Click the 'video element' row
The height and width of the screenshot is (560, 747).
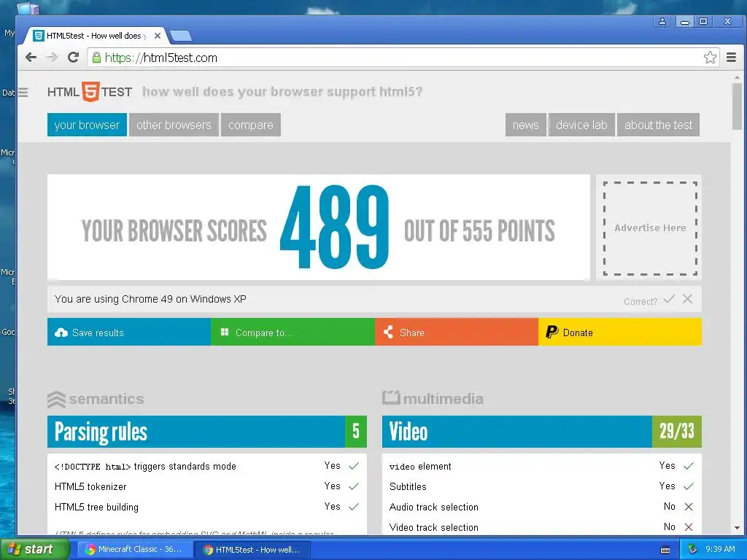pyautogui.click(x=542, y=466)
